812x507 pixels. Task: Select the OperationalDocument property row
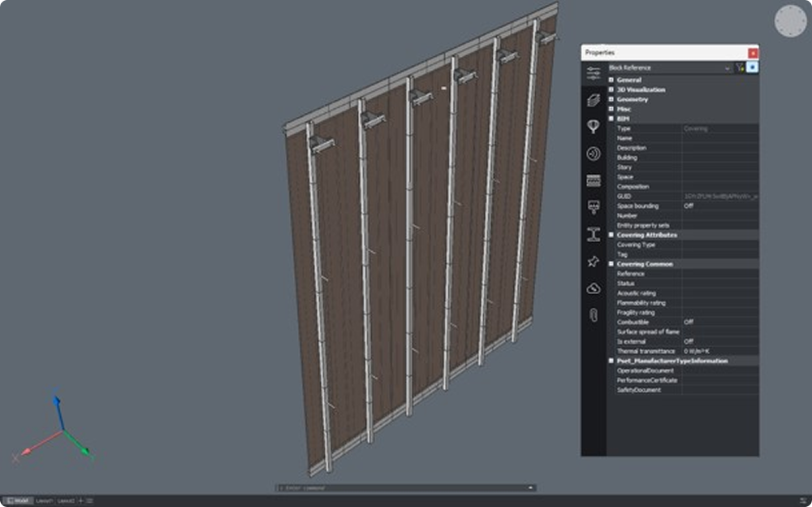(x=687, y=370)
